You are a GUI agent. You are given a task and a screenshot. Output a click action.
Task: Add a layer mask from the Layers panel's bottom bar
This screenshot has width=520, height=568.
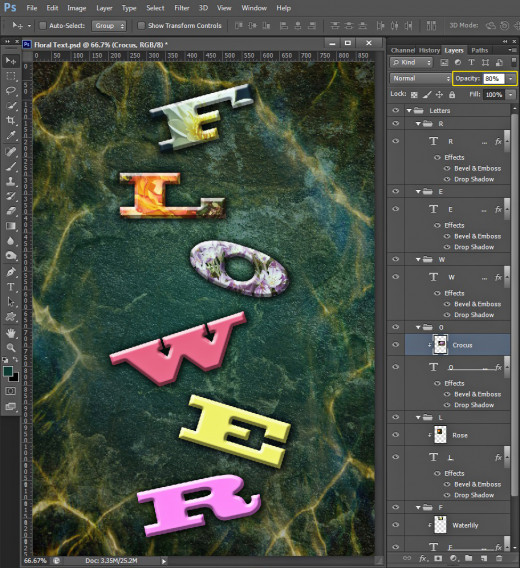tap(438, 558)
